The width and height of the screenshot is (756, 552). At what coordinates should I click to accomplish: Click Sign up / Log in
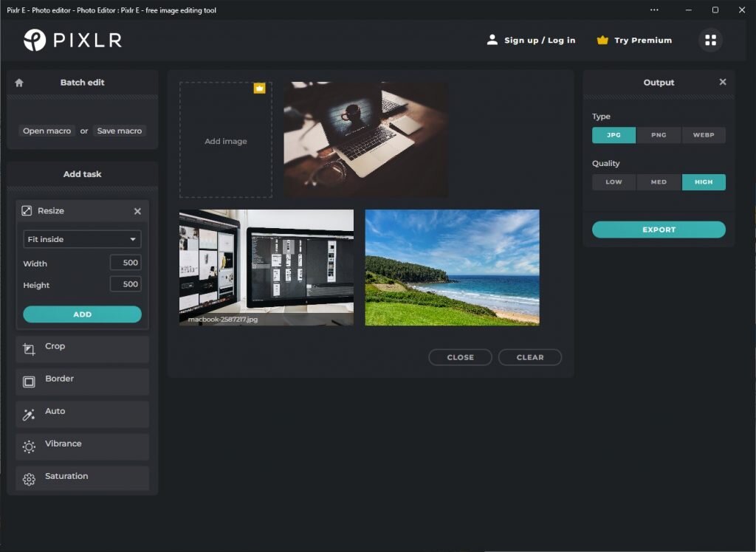539,40
